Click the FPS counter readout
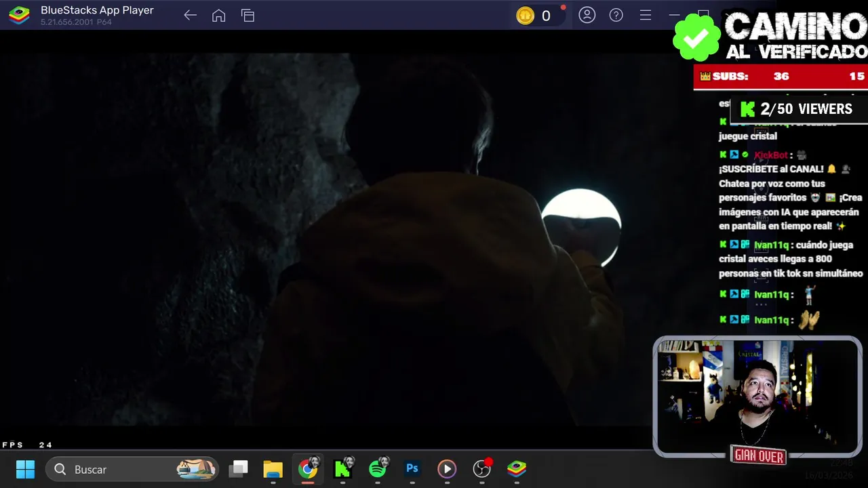The width and height of the screenshot is (868, 488). pyautogui.click(x=27, y=445)
